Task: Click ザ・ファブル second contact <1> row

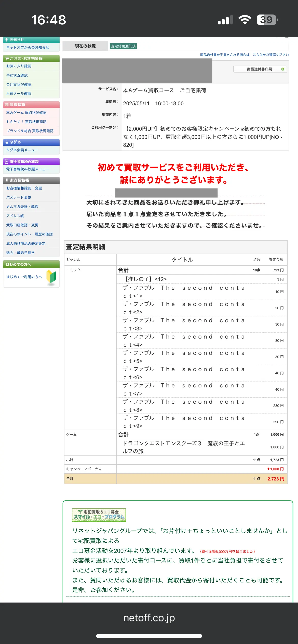Action: (x=202, y=292)
